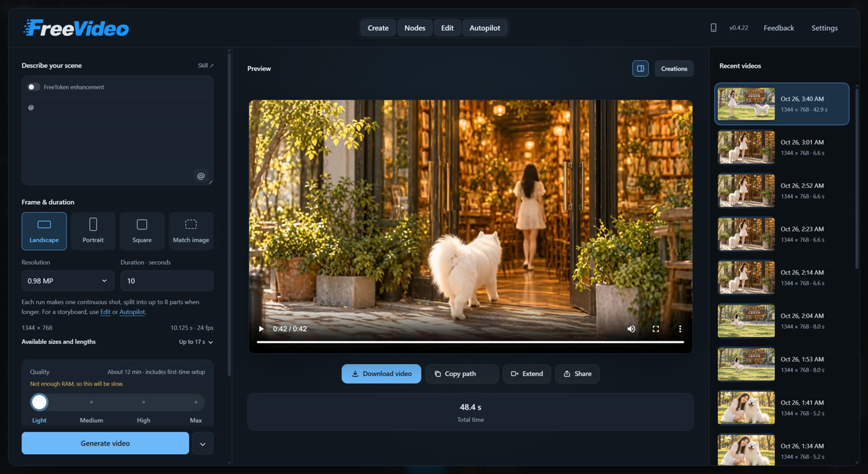868x474 pixels.
Task: Open the Skill link
Action: tap(205, 65)
